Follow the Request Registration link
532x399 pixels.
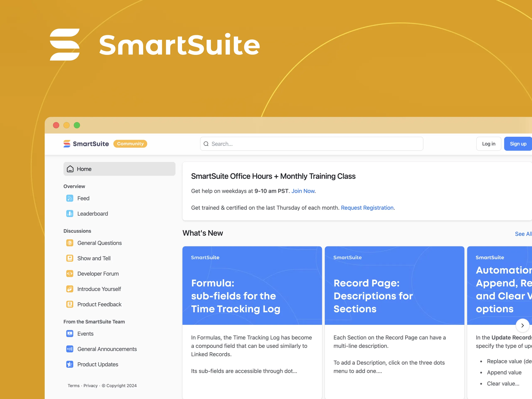coord(367,208)
